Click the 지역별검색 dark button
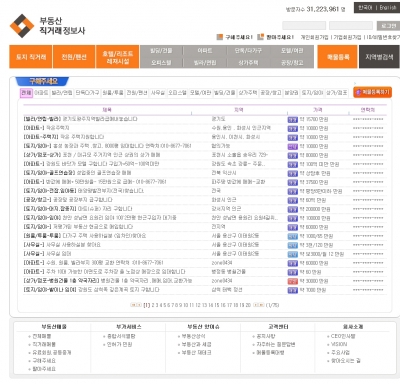 pos(379,57)
